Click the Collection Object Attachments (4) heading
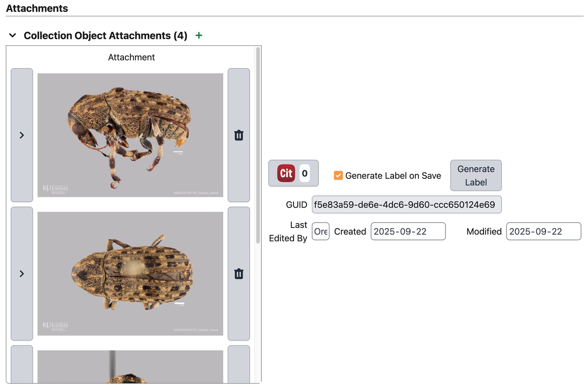This screenshot has width=588, height=387. (105, 36)
